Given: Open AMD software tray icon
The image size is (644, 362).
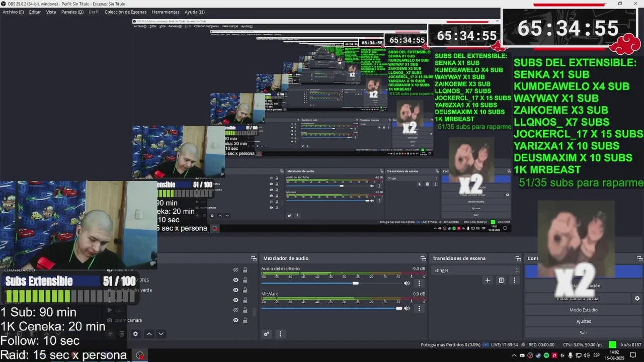Looking at the screenshot, I should (554, 355).
